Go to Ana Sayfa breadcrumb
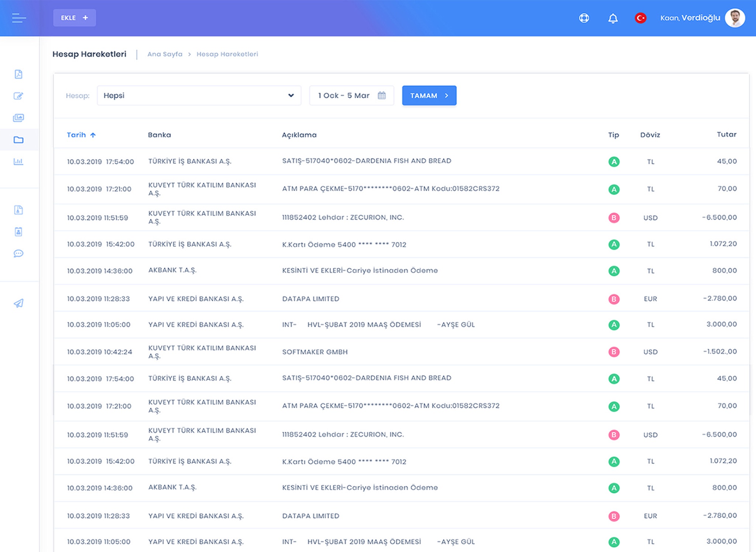 coord(165,54)
